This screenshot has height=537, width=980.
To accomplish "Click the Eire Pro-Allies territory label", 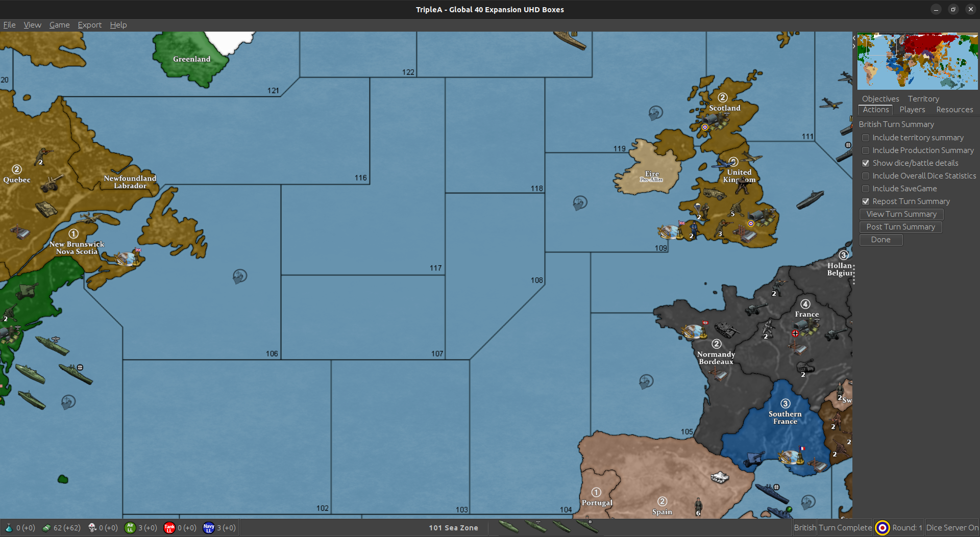I will click(652, 176).
